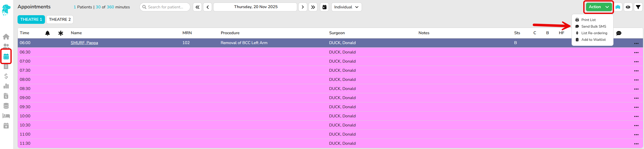Open patient link SMURF, Pappa
Image resolution: width=644 pixels, height=149 pixels.
coord(84,43)
